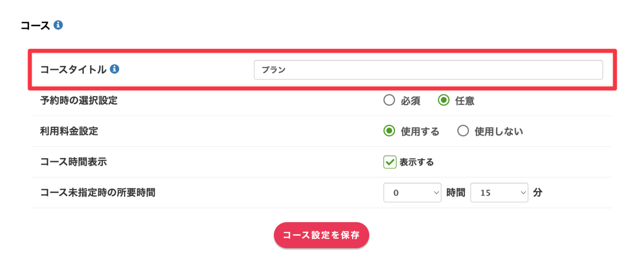This screenshot has height=272, width=644.
Task: Click the コース section heading text
Action: (35, 25)
